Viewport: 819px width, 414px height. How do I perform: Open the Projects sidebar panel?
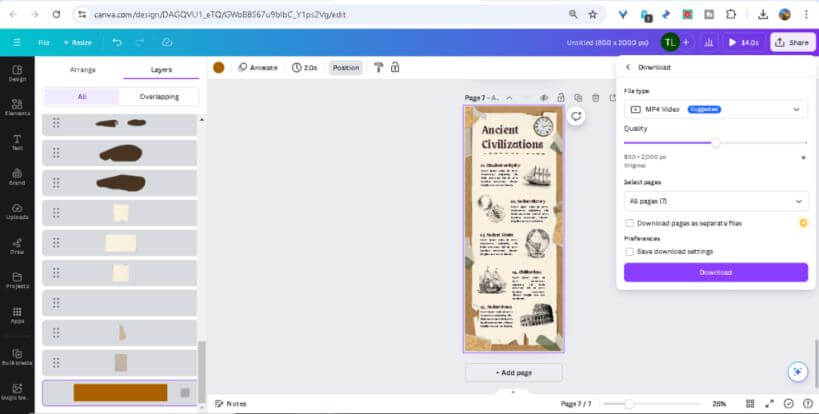[x=17, y=280]
